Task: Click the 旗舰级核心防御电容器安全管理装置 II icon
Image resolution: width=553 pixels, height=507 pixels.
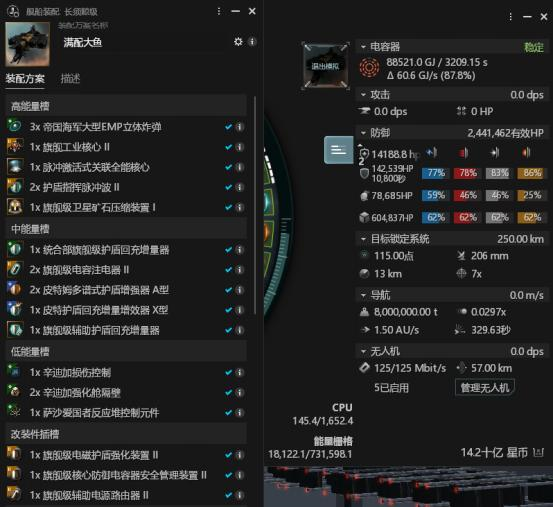Action: click(x=14, y=474)
